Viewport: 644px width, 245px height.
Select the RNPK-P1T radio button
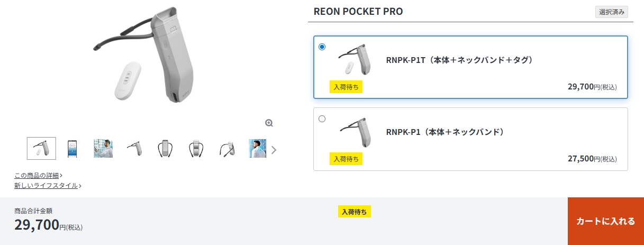coord(322,47)
